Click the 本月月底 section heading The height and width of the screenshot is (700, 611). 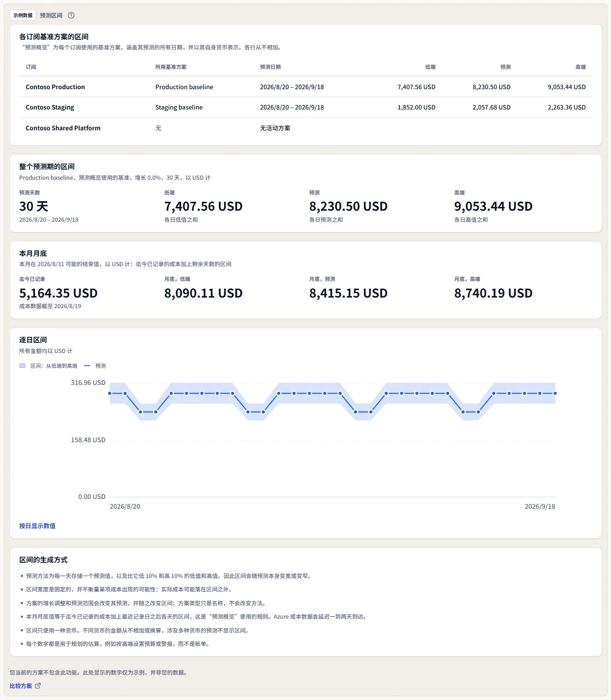point(33,253)
